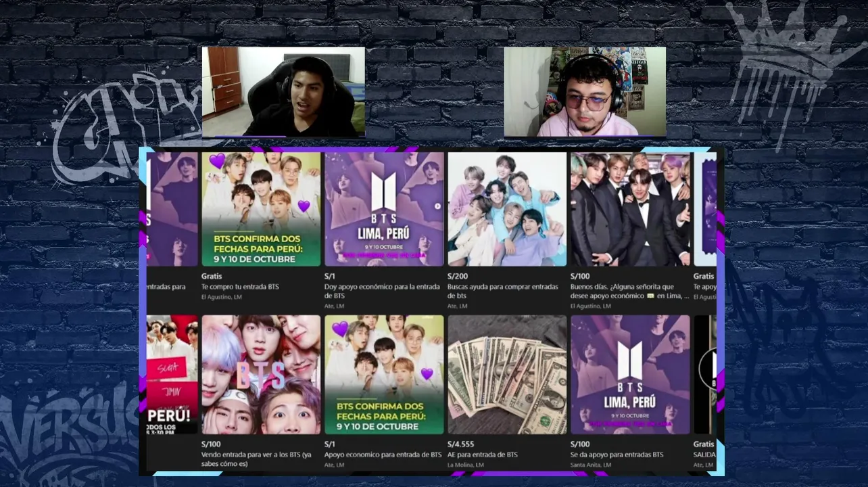Open the green banner image above 'Apoyo economico para entrada'
Viewport: 868px width, 487px height.
coord(384,375)
